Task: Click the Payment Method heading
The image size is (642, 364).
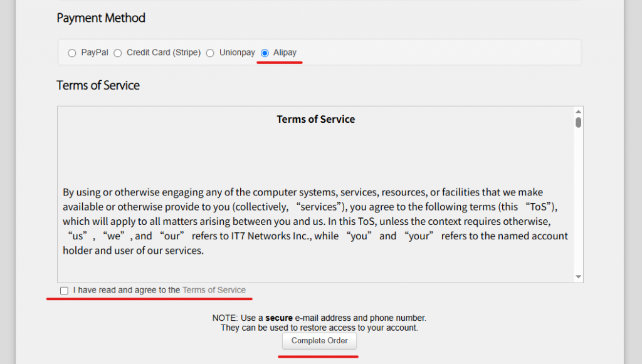Action: tap(101, 18)
